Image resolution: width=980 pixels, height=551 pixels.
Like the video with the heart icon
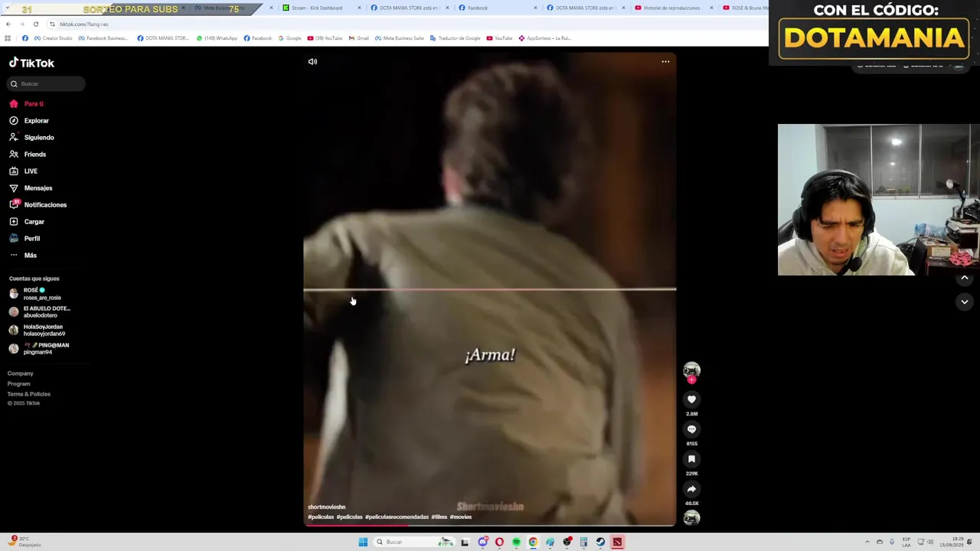point(691,399)
